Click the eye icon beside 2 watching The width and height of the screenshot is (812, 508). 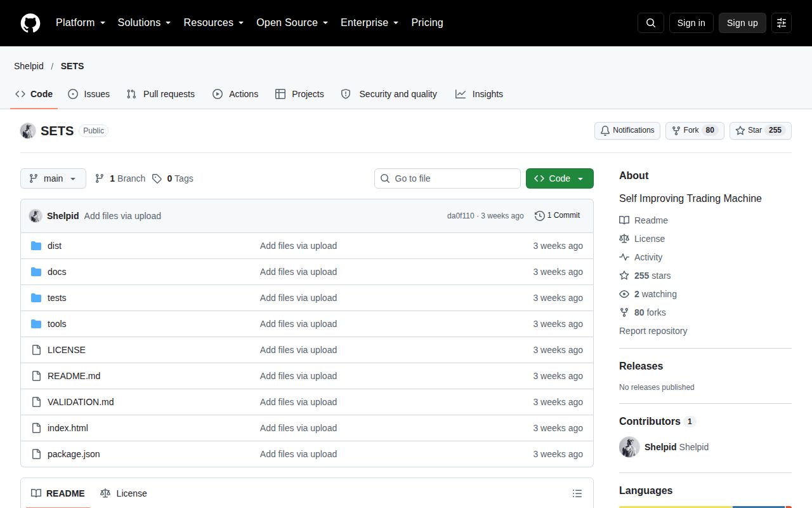click(x=624, y=294)
